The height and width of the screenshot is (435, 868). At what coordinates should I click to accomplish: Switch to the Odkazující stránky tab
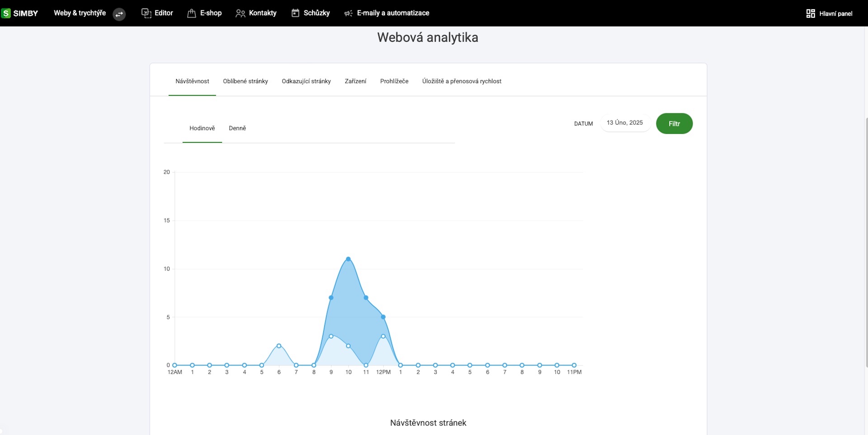(x=306, y=81)
